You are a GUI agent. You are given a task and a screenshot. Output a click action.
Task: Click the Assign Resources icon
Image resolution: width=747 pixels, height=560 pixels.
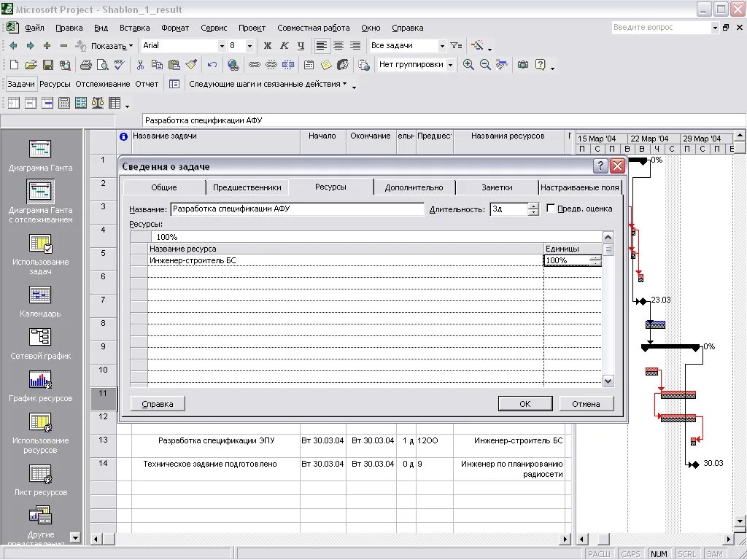click(x=343, y=65)
